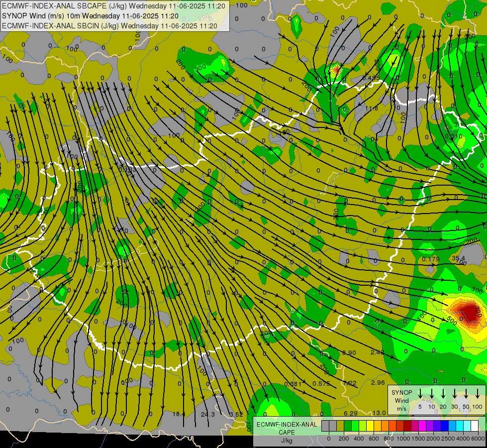Click the 5 m/s wind arrow in legend
The height and width of the screenshot is (448, 487).
click(420, 394)
